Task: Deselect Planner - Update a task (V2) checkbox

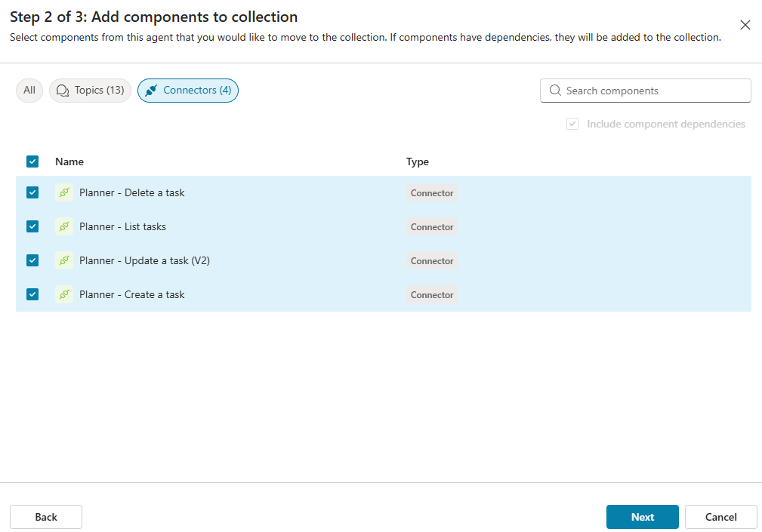Action: coord(32,260)
